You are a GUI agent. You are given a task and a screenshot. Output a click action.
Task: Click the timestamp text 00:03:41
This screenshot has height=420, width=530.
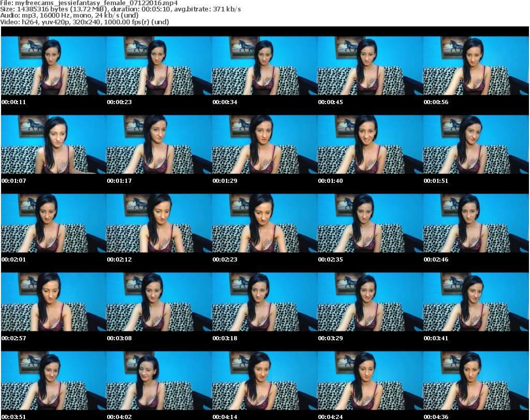click(x=436, y=338)
